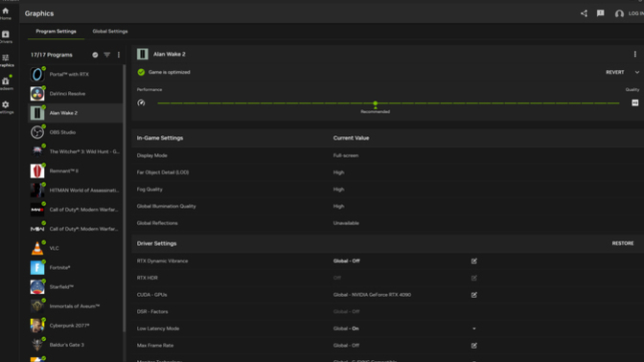Click the optimization slider's Recommended handle
Viewport: 644px width, 362px height.
click(x=375, y=103)
